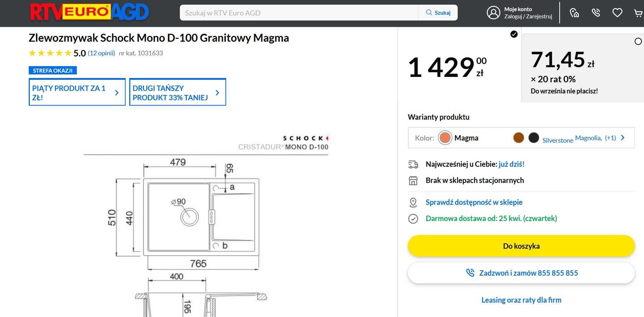Click the map pin availability icon
Screen dimensions: 644x317
click(x=413, y=202)
